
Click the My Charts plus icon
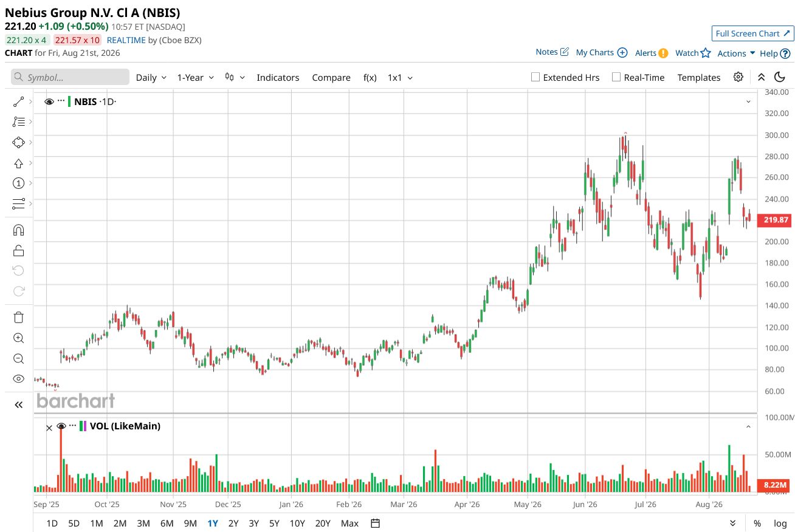622,53
